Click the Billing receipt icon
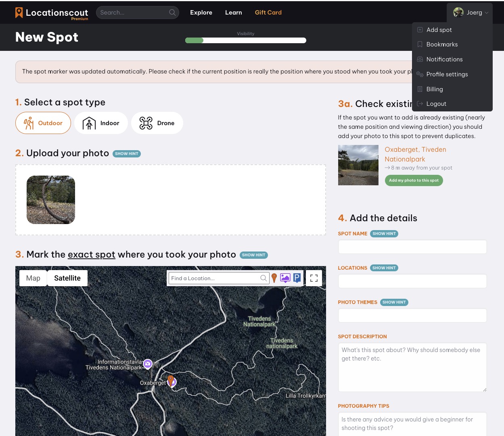504x436 pixels. pos(420,89)
